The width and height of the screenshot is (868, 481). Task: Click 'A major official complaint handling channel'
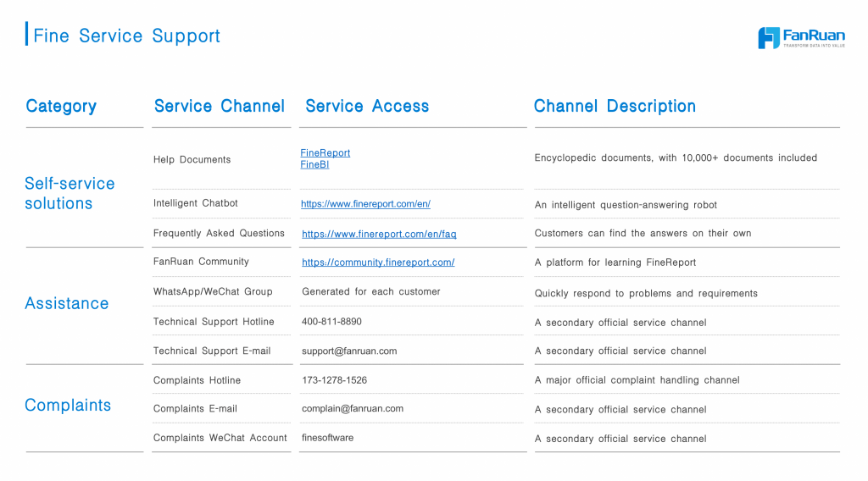click(637, 380)
